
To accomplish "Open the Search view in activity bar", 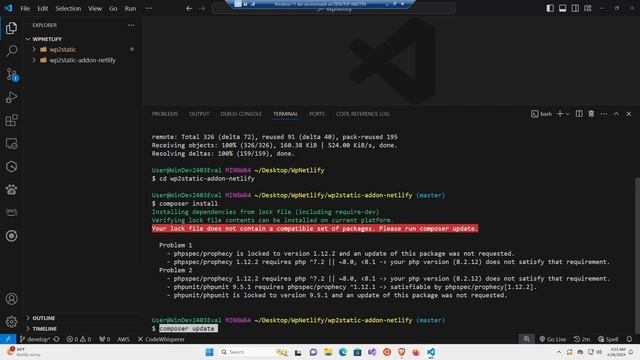I will (11, 51).
